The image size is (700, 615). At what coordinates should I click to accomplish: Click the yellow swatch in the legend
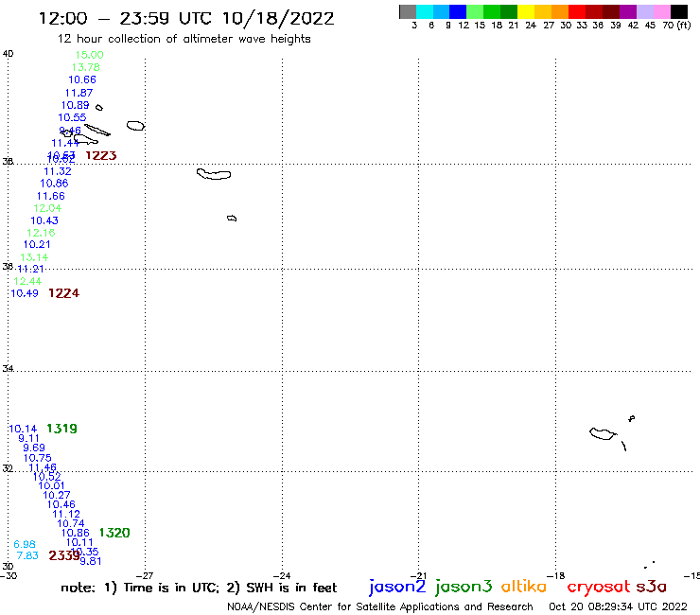coord(526,11)
